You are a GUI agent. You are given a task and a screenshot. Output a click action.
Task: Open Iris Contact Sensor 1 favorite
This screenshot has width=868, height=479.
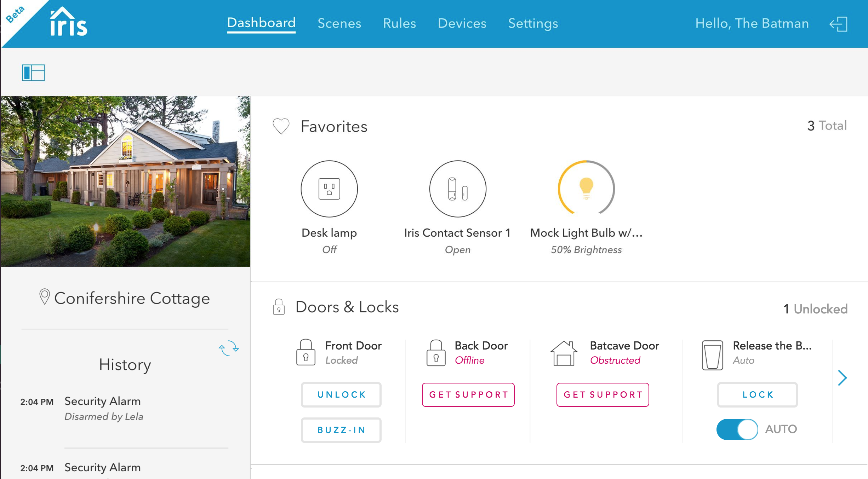coord(457,189)
